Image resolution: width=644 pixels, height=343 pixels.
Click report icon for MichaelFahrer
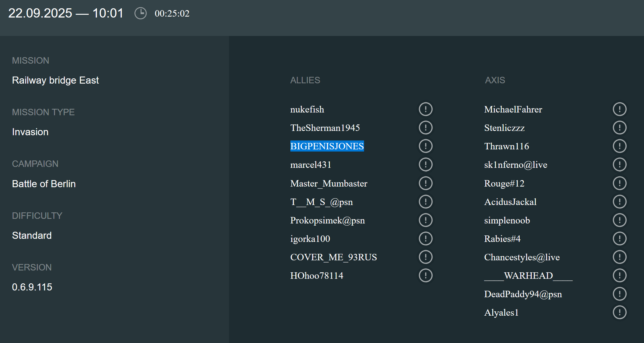[x=619, y=109]
